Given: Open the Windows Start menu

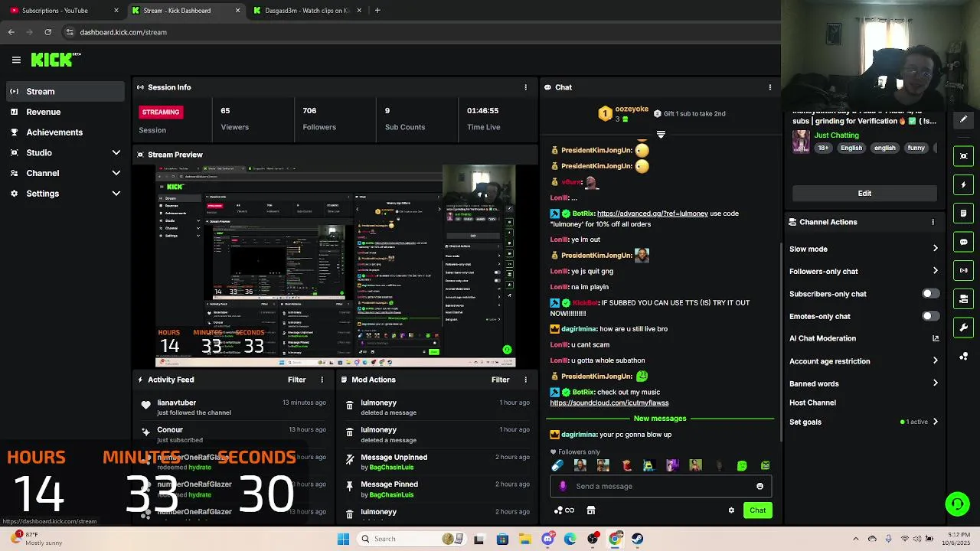Looking at the screenshot, I should click(x=343, y=539).
